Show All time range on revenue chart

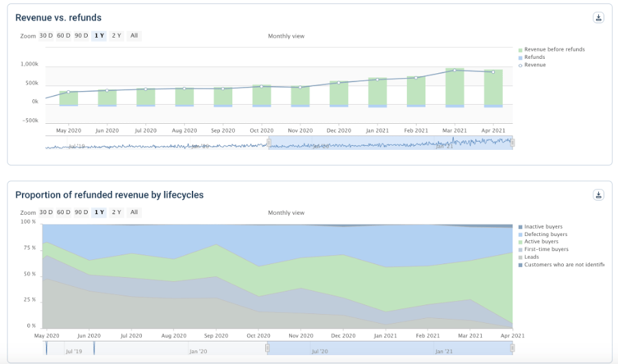[x=134, y=36]
